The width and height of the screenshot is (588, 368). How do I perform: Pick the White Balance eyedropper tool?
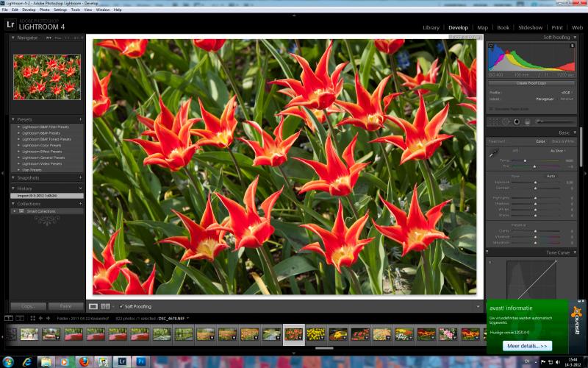(x=494, y=153)
